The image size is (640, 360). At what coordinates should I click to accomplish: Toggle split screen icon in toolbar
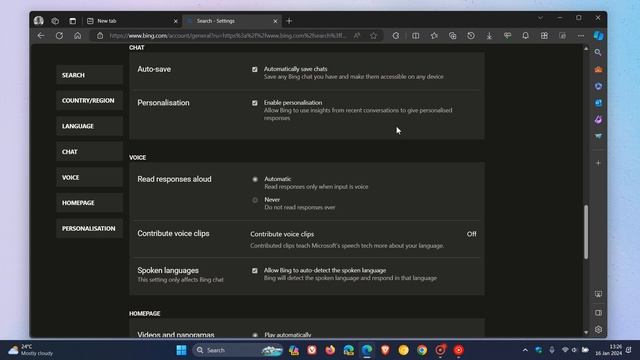(416, 36)
